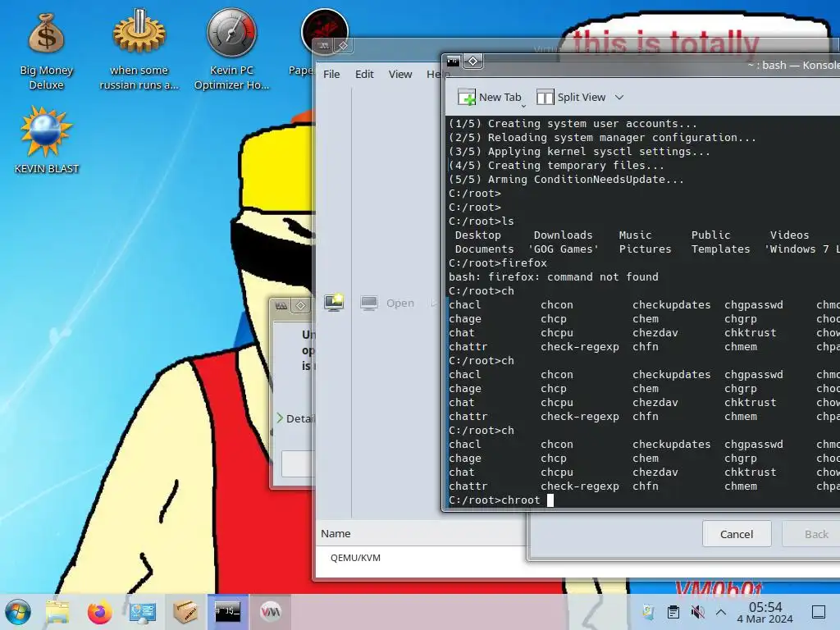Click the Konsole window menu icon in titlebar
Viewport: 840px width, 630px height.
(453, 61)
